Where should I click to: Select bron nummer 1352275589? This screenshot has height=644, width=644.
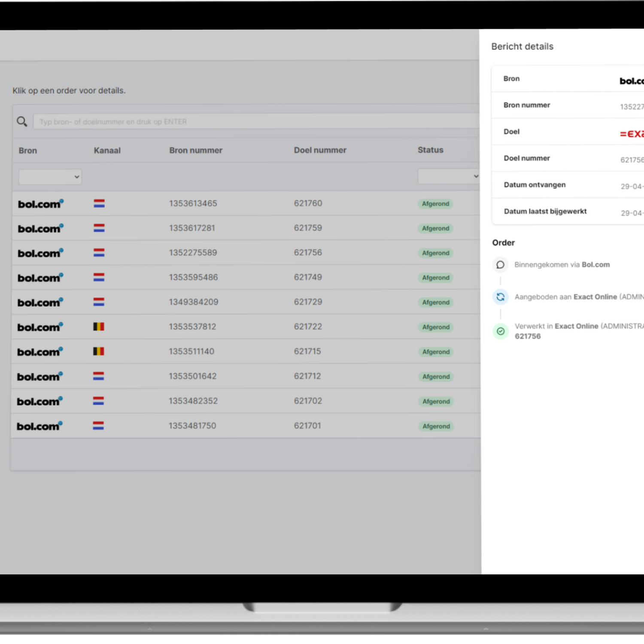point(193,253)
